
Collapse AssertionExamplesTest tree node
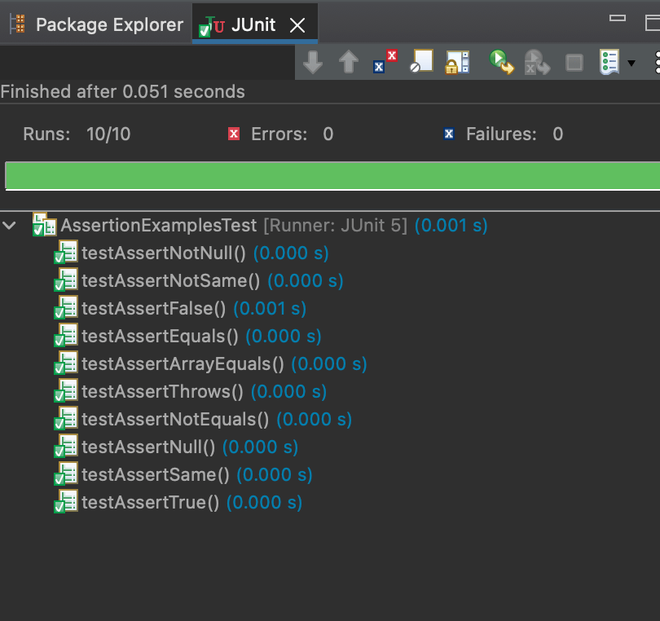pos(9,225)
